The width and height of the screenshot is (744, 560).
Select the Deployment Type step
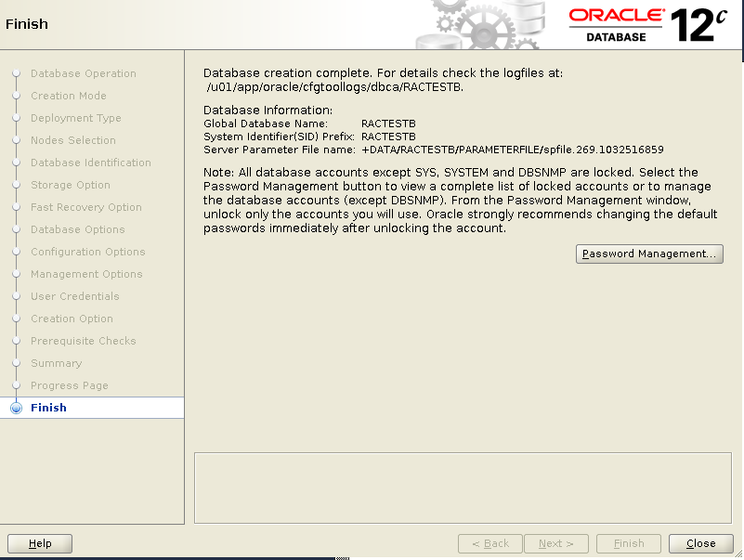75,118
